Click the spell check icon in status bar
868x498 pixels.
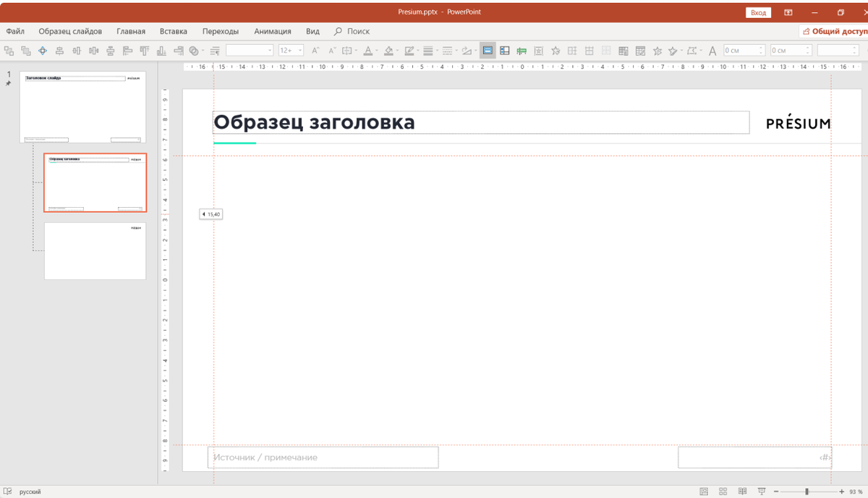point(7,491)
